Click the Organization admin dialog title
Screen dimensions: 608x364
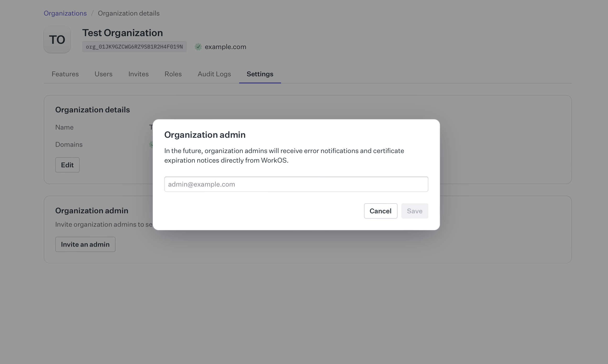tap(205, 134)
